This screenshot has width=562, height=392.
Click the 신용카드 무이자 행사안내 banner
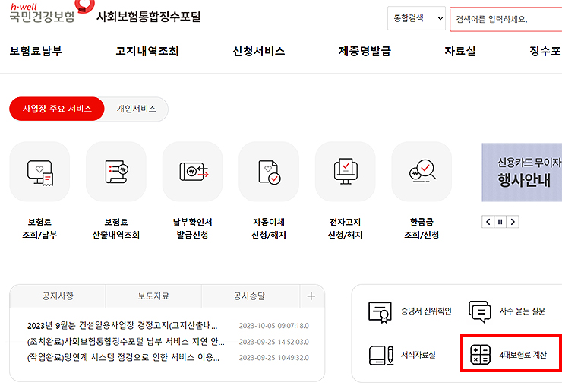[522, 172]
